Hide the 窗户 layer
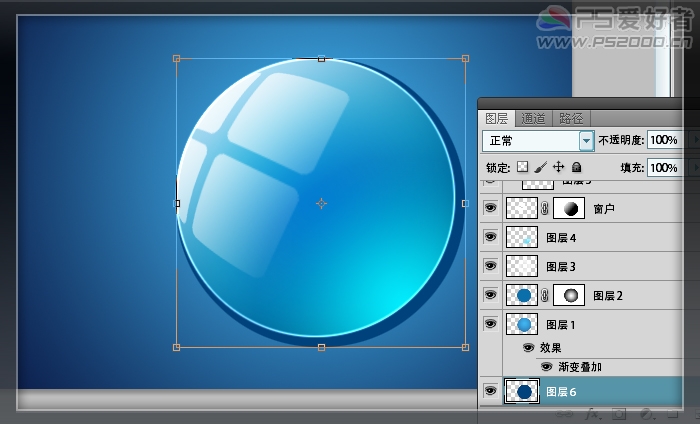Screen dimensions: 700x424 tap(491, 208)
